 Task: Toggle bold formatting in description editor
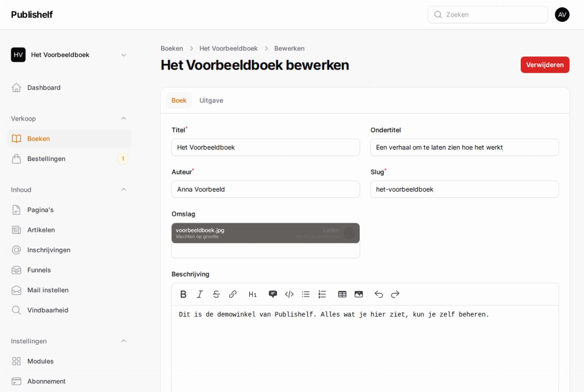pyautogui.click(x=183, y=294)
